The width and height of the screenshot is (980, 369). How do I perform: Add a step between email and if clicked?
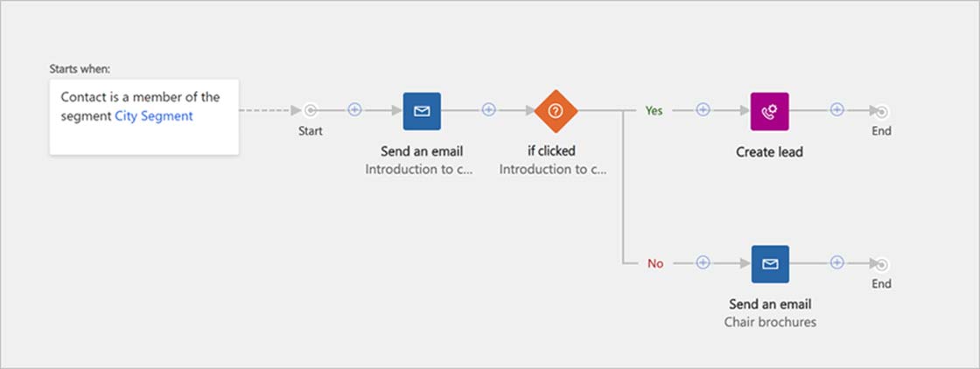(x=489, y=110)
